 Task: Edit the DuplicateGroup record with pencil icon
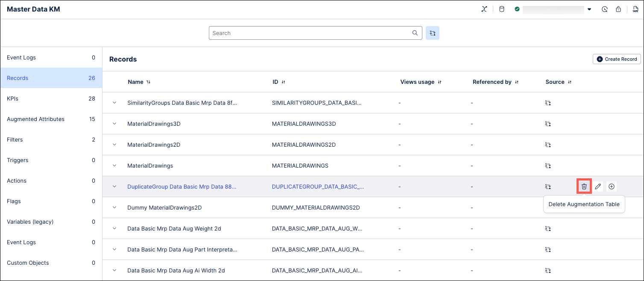pos(598,186)
